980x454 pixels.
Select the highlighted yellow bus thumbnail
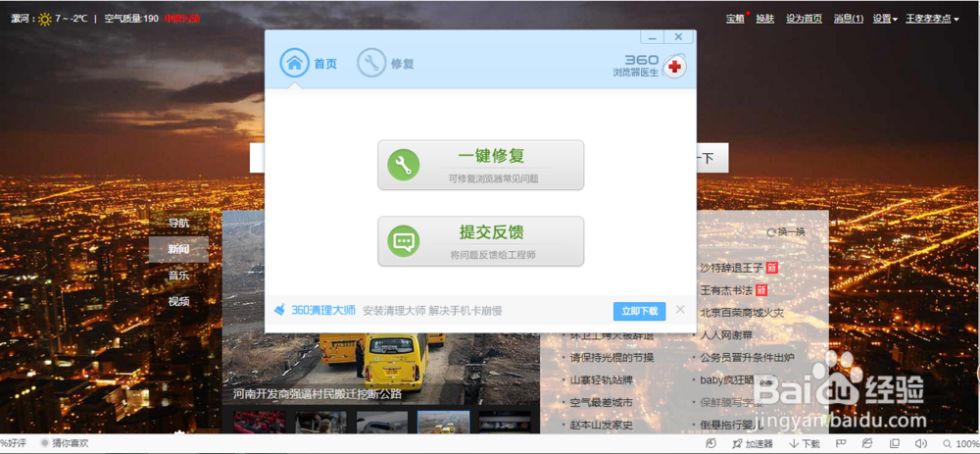443,422
